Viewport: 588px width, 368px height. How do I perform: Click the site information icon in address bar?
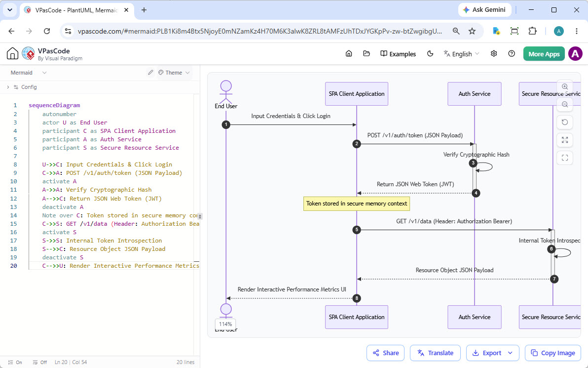(68, 31)
